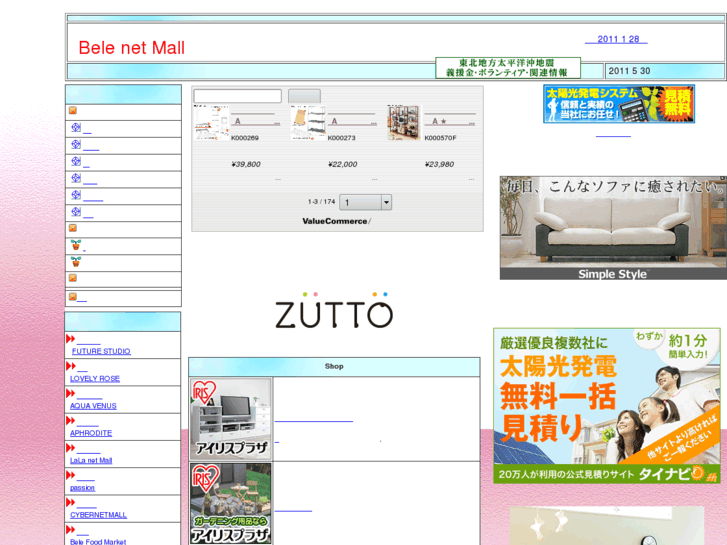
Task: Open the CYBERNETMALL link
Action: (98, 515)
